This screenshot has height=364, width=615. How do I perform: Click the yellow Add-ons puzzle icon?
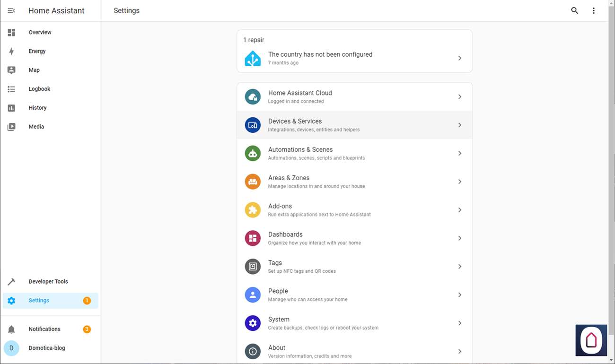click(x=253, y=210)
